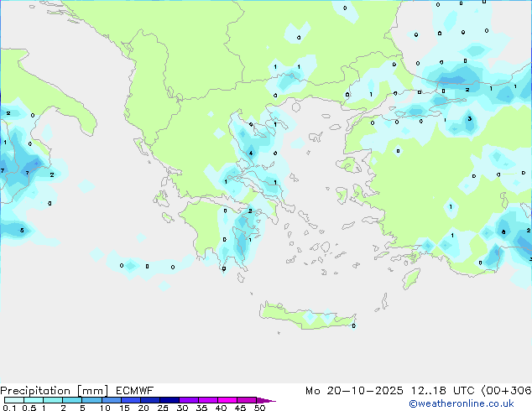Click the '12..18 UTC' time range text

[x=442, y=391]
